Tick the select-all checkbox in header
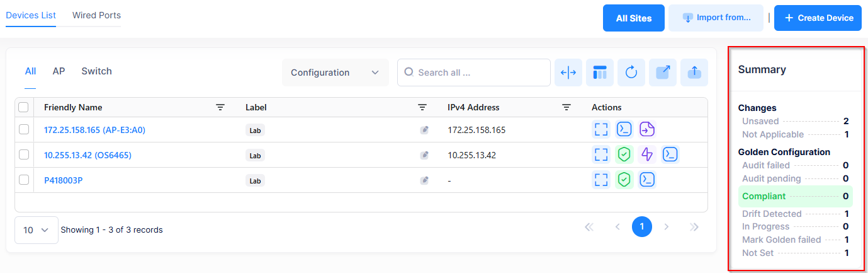868x273 pixels. pos(24,108)
